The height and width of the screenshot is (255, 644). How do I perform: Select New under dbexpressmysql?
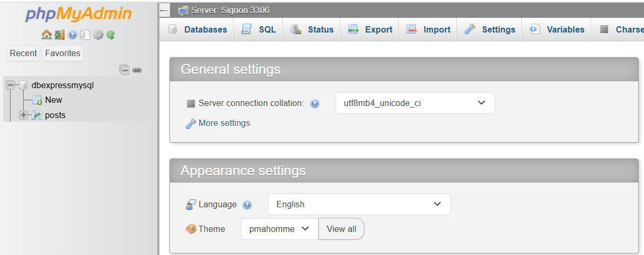pyautogui.click(x=53, y=100)
